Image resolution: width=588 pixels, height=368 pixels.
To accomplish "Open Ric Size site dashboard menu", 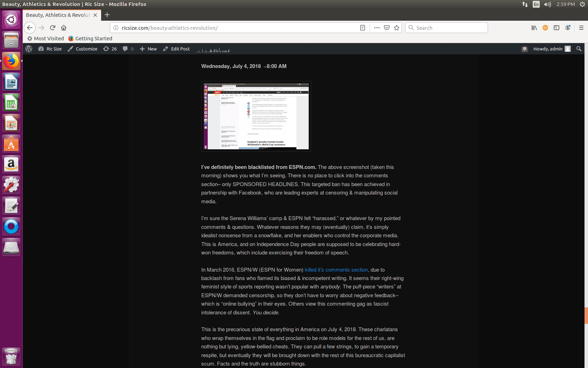I will (50, 49).
